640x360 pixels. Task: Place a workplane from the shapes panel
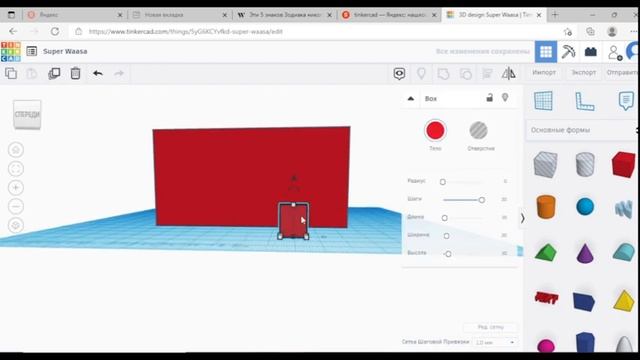click(x=543, y=100)
